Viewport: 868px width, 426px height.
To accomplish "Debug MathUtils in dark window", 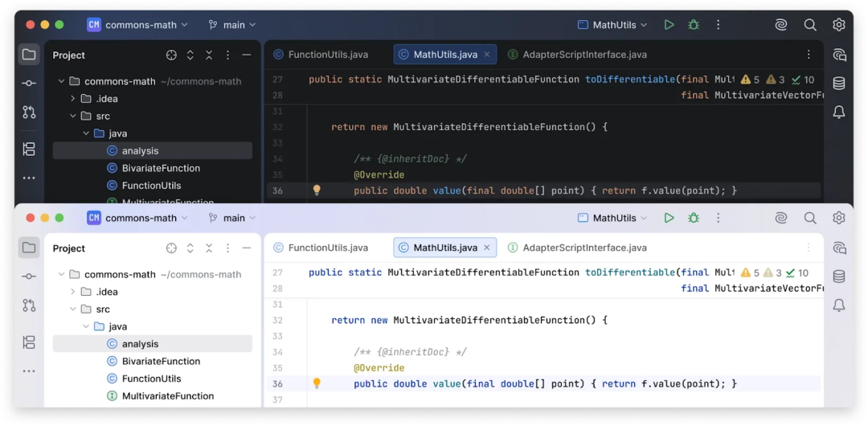I will coord(693,25).
